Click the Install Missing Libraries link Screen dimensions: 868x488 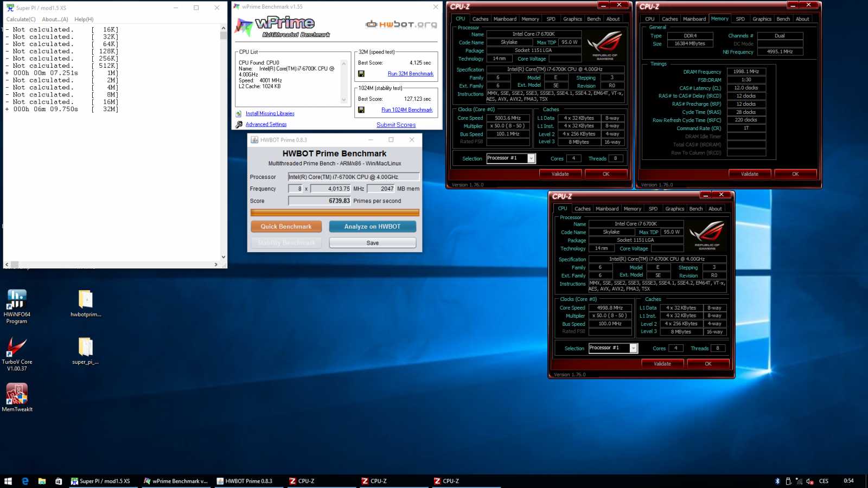270,114
